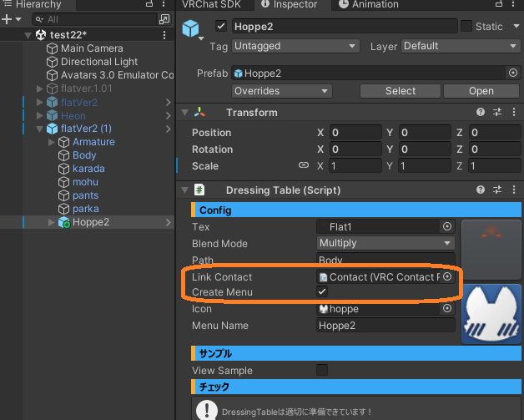Select the Body object
The image size is (524, 420).
point(84,155)
